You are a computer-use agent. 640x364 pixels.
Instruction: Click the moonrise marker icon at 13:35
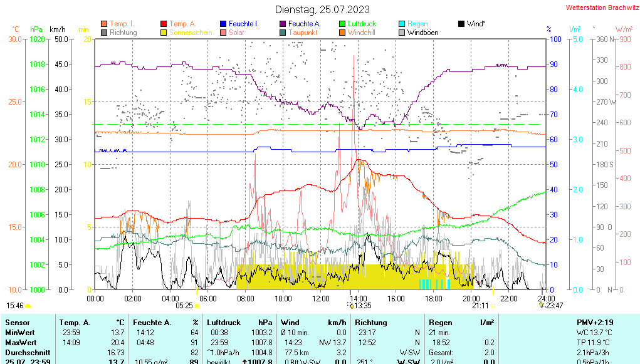(350, 305)
